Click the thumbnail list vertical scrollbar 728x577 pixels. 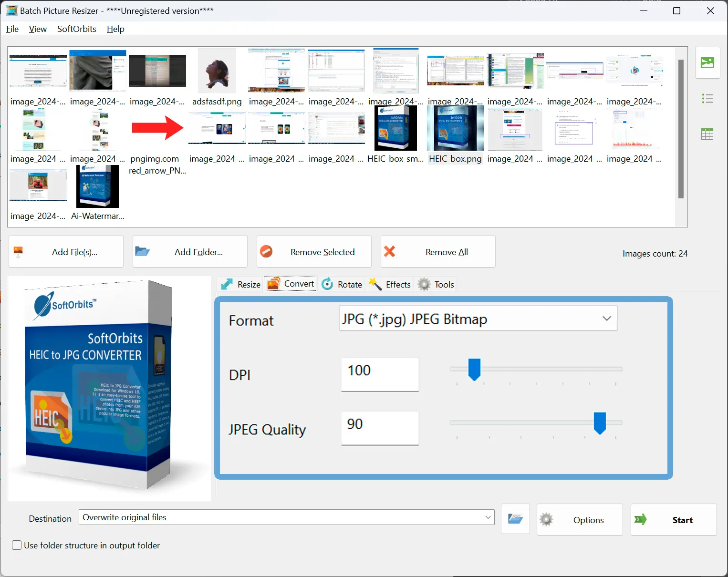[681, 129]
